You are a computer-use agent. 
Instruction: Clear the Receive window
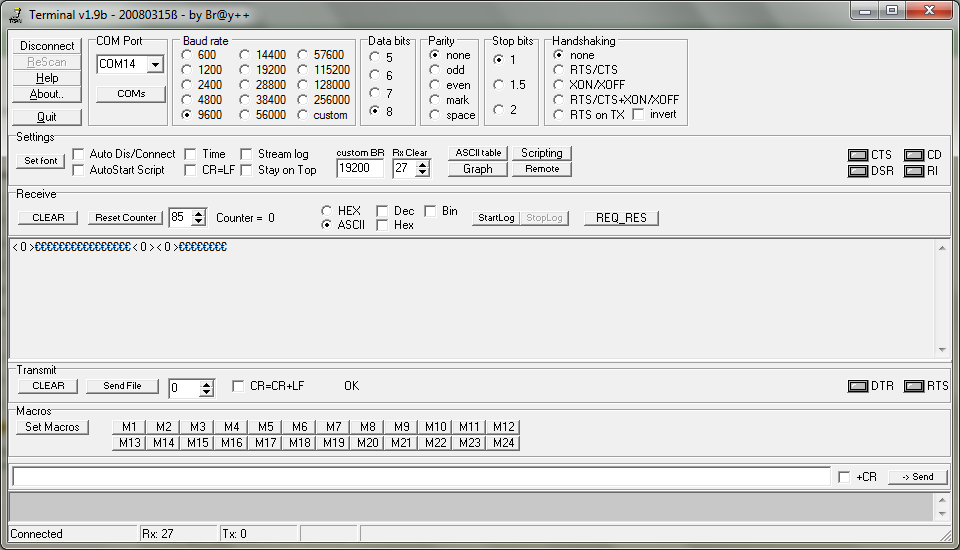coord(48,217)
